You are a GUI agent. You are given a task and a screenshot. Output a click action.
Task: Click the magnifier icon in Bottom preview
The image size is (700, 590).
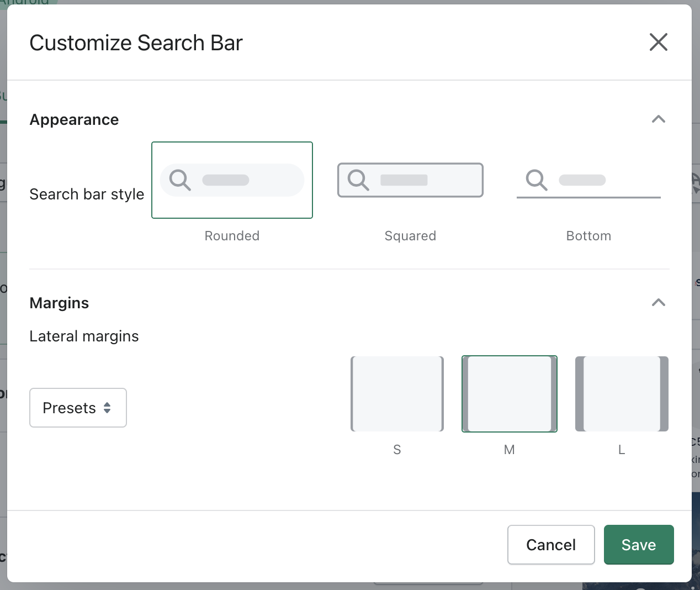536,180
